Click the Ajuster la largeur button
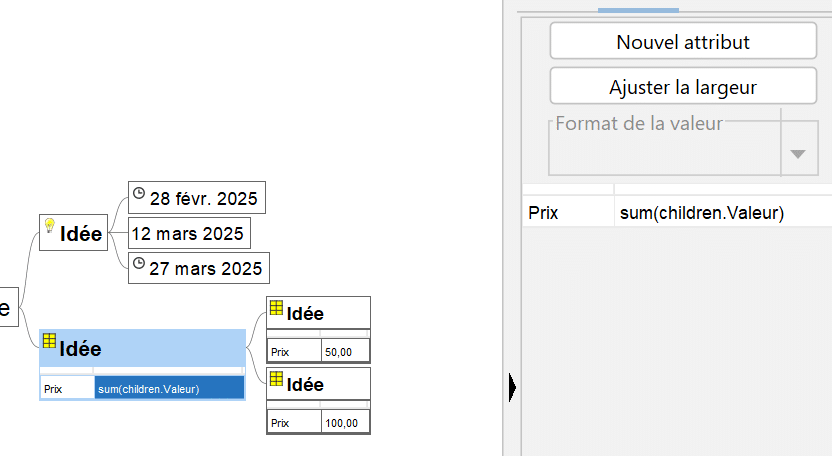 click(683, 87)
